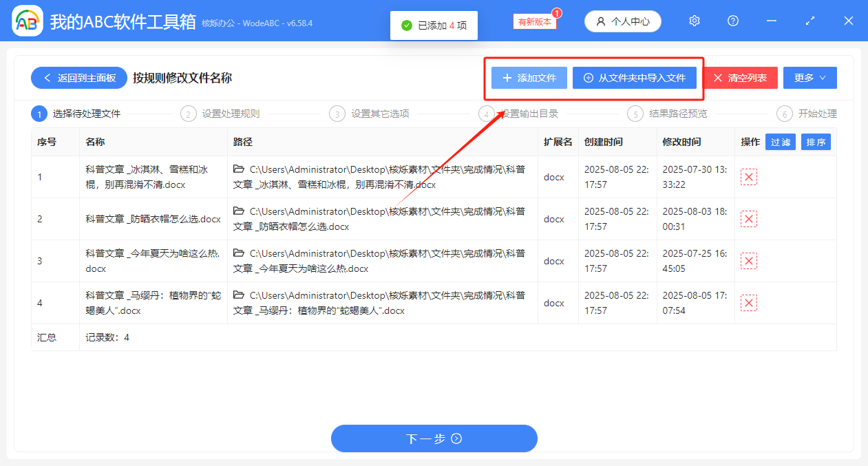Remove the 今年夏天为啥这么热 row via X icon
868x466 pixels.
749,261
